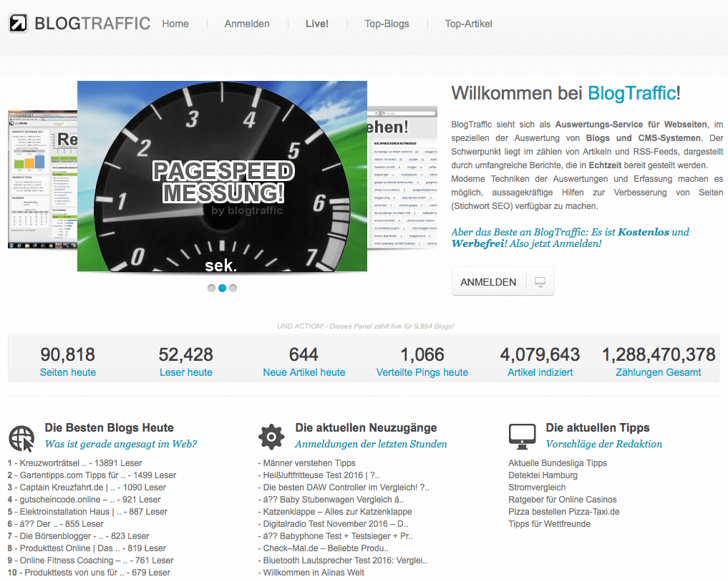
Task: Click the gear icon beside Die aktuellen Neuzugänge
Action: point(271,437)
